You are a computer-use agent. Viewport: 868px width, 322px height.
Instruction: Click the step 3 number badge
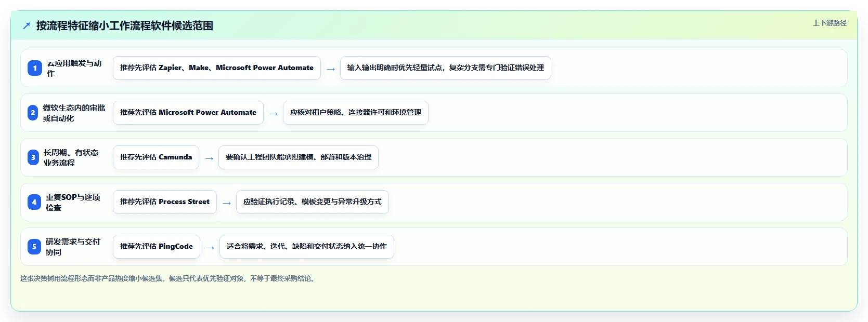(33, 157)
